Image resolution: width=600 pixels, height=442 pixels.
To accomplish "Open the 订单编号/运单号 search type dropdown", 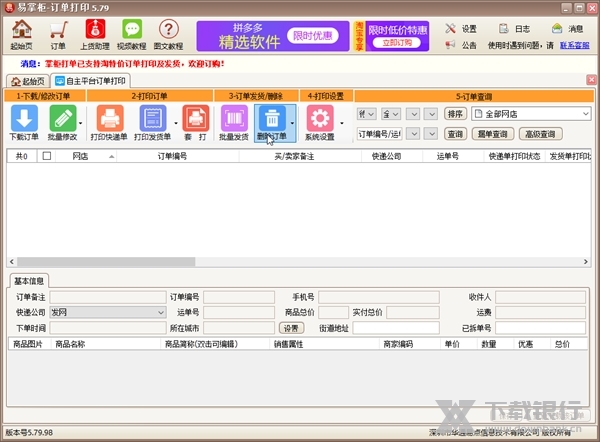I will [380, 134].
